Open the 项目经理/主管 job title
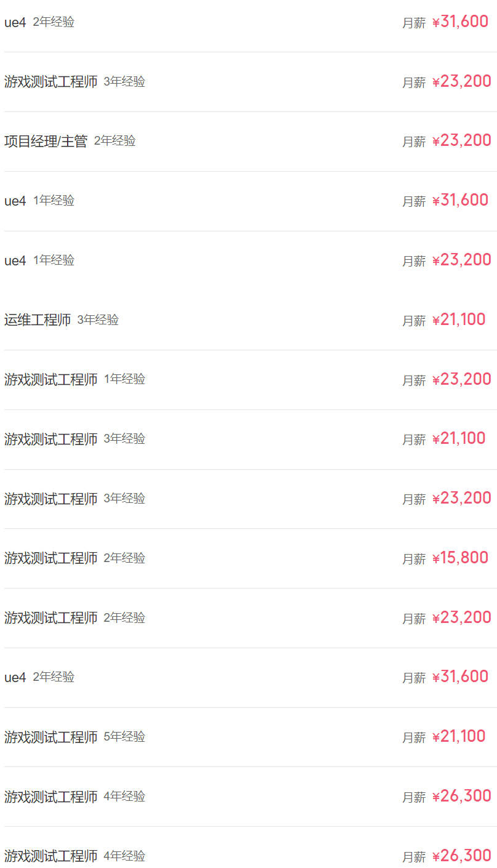Screen dimensions: 497x868 [x=46, y=141]
